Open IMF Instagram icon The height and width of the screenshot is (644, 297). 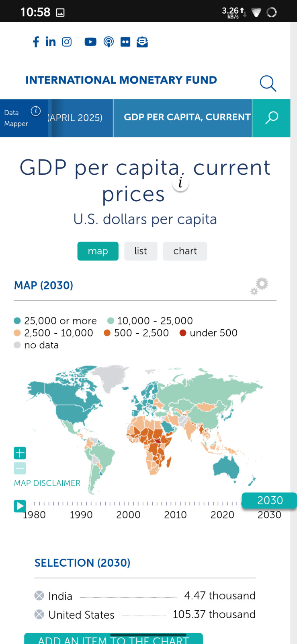point(67,42)
